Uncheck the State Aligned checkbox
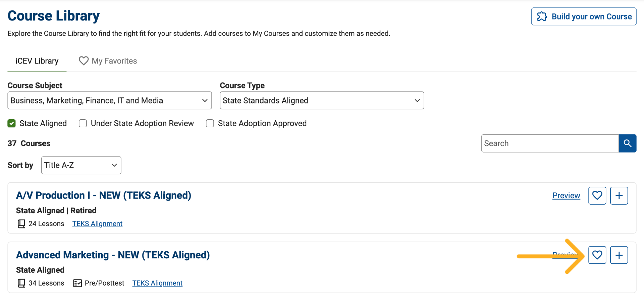 (x=12, y=123)
